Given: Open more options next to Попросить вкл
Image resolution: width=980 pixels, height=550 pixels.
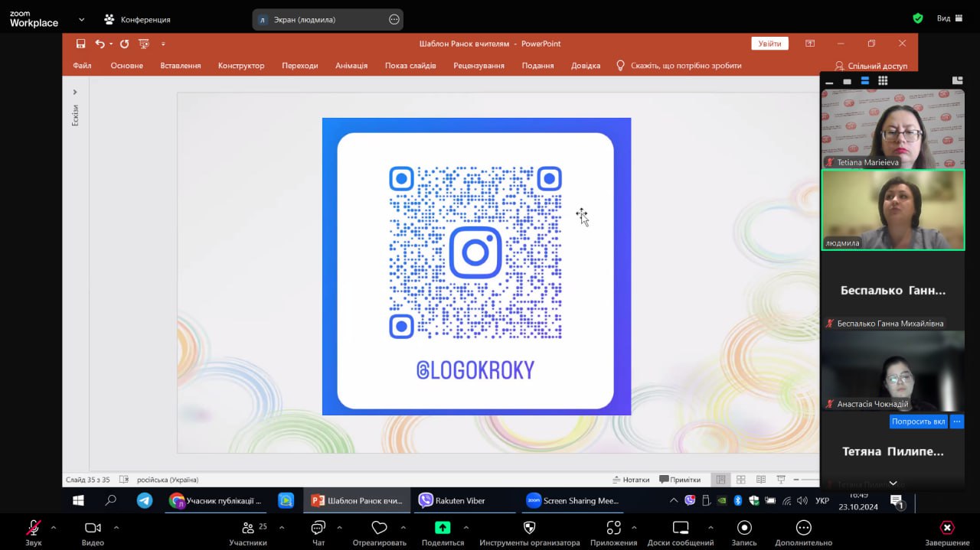Looking at the screenshot, I should click(957, 421).
